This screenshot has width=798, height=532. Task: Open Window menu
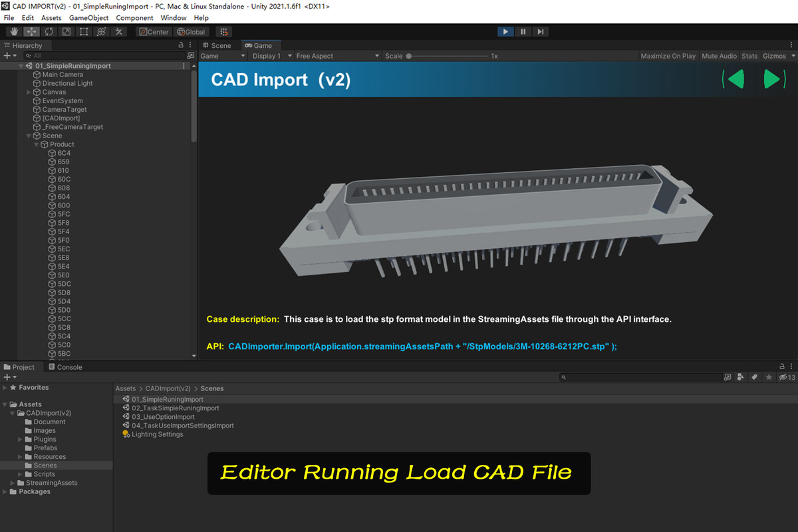(174, 18)
